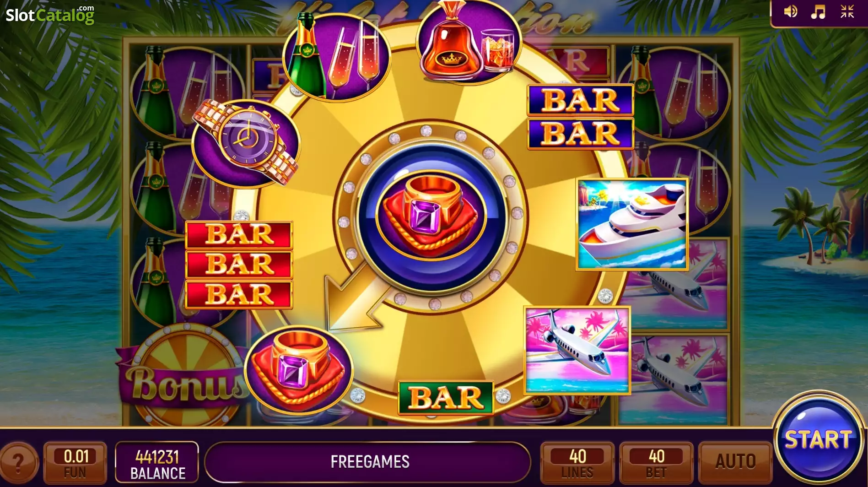Select the triple red BAR symbol

click(239, 265)
